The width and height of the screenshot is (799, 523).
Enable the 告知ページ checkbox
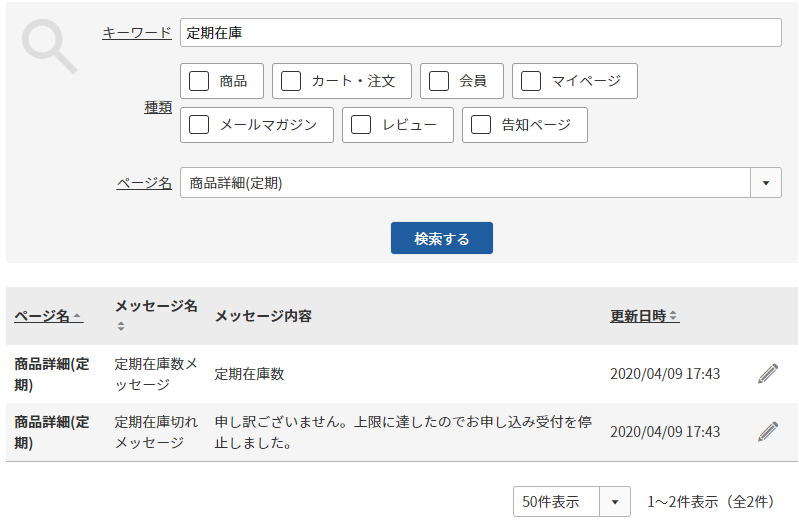[x=481, y=125]
